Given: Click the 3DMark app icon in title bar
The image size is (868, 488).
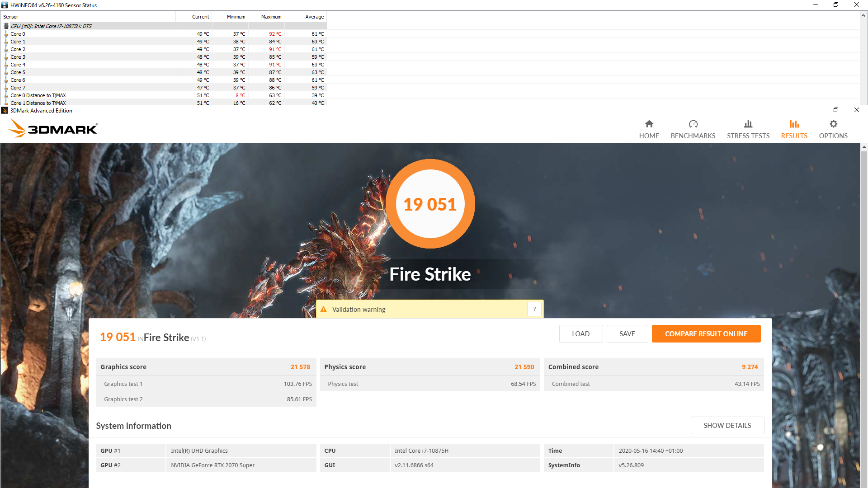Looking at the screenshot, I should pyautogui.click(x=5, y=110).
